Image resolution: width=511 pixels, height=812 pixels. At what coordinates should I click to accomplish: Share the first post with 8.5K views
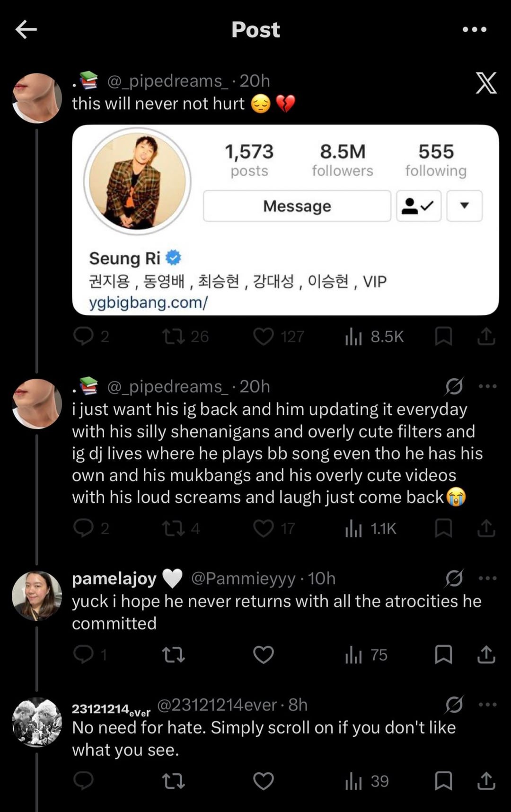pos(486,337)
